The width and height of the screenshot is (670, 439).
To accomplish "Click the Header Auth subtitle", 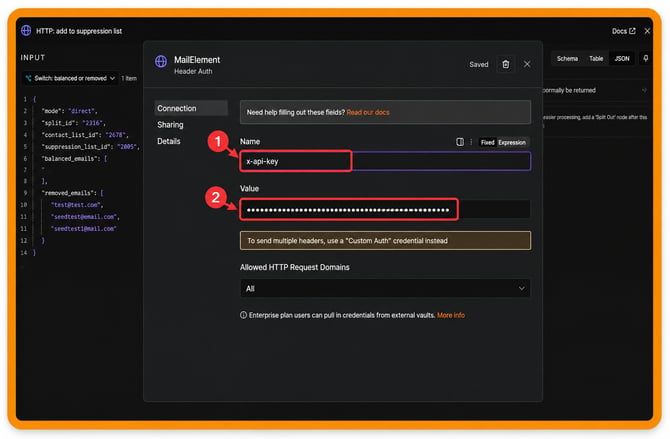I will pos(193,71).
